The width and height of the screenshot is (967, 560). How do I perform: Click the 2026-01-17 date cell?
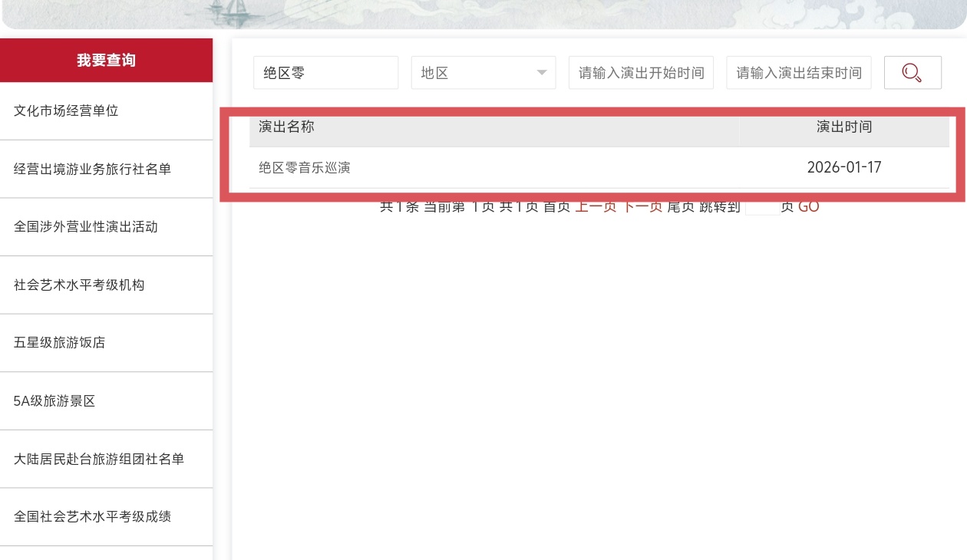844,167
